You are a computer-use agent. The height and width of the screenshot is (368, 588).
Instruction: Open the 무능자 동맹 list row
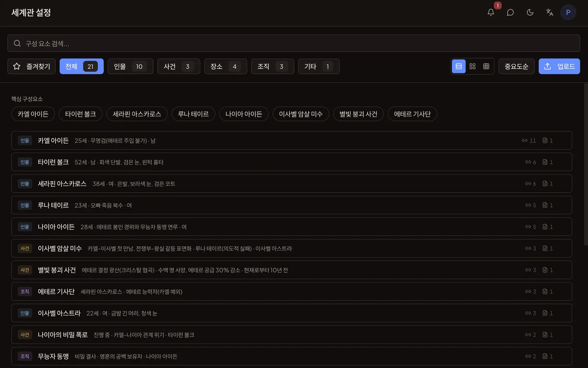click(x=292, y=356)
